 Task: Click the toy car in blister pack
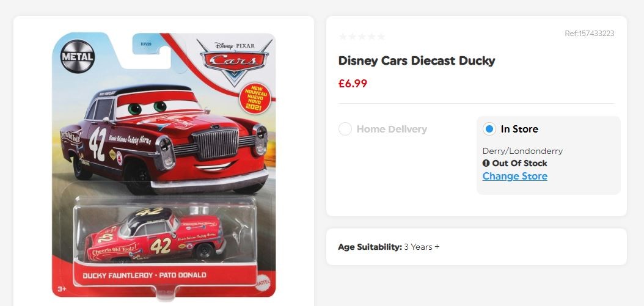tap(156, 235)
